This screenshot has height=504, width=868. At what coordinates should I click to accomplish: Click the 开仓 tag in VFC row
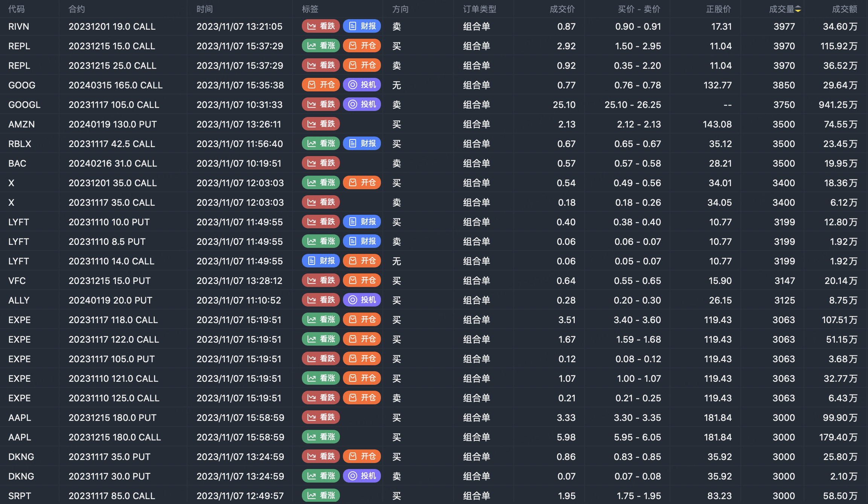click(362, 281)
